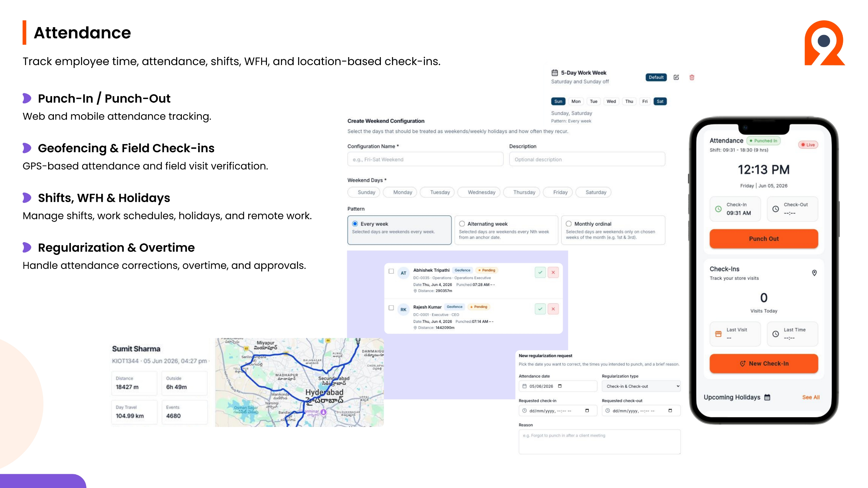Viewport: 868px width, 488px height.
Task: Tick the checkbox for Rajesh Kumar row
Action: (x=391, y=308)
